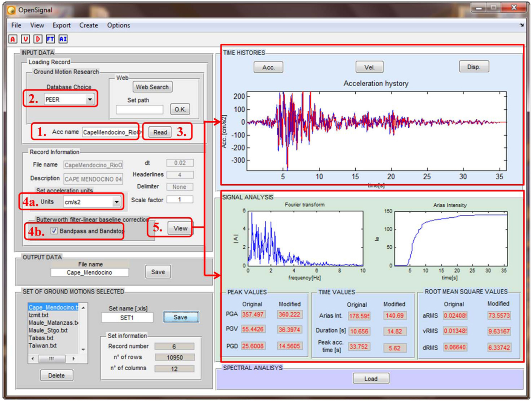
Task: Select Maule_Matanzas in the ground motions list
Action: 54,323
